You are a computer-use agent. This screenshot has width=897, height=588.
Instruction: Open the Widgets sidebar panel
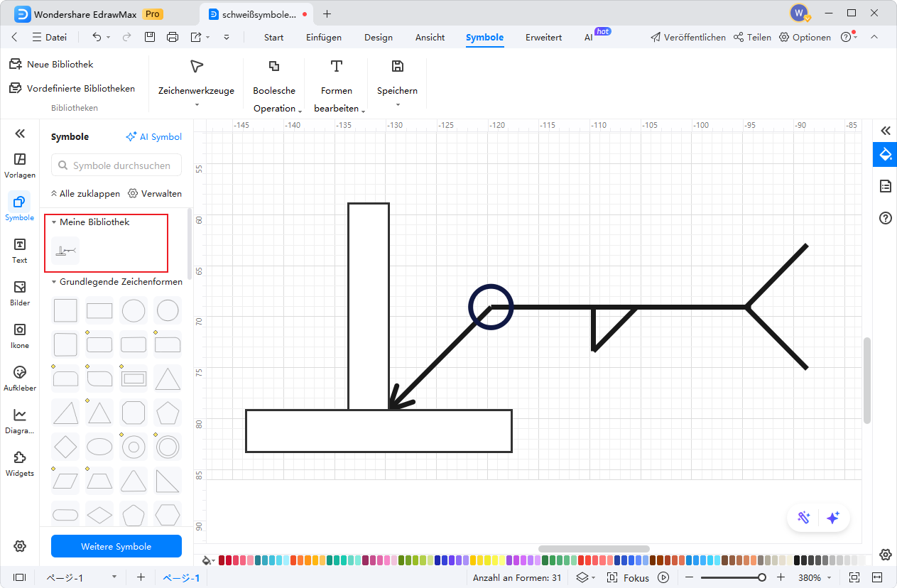[20, 463]
